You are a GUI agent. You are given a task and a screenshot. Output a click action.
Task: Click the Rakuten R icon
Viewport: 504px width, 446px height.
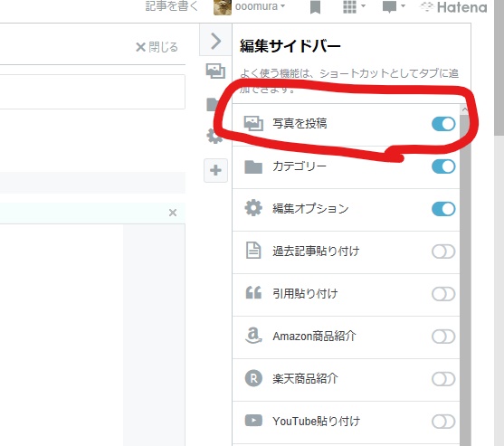coord(253,378)
